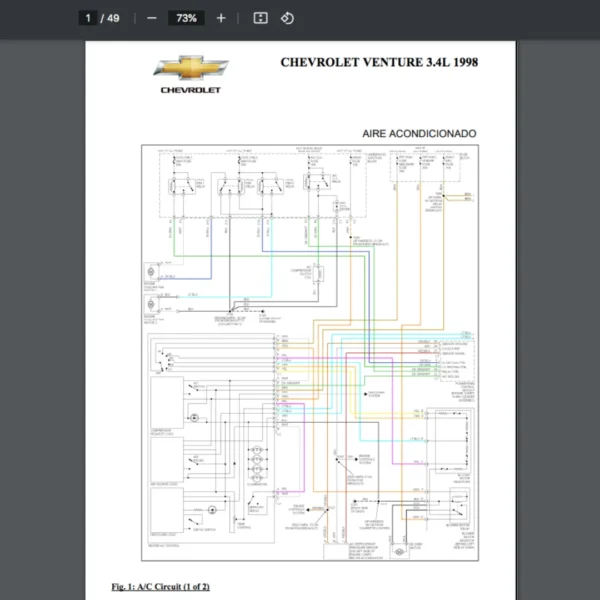Image resolution: width=600 pixels, height=600 pixels.
Task: Click the zoom in plus icon
Action: tap(221, 18)
